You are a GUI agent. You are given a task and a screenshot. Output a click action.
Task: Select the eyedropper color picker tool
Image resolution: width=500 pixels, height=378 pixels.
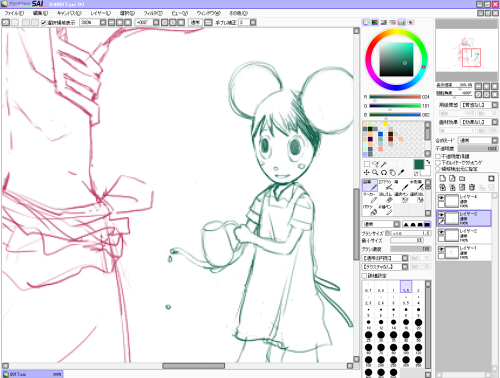401,172
